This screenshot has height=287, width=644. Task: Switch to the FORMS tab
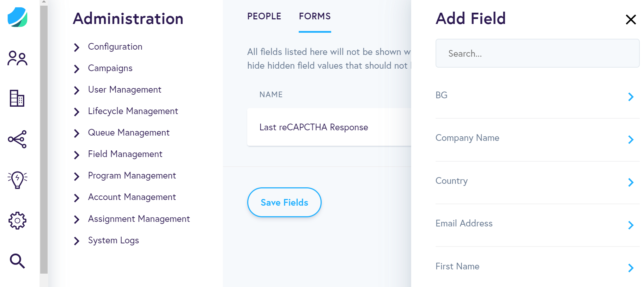[315, 16]
